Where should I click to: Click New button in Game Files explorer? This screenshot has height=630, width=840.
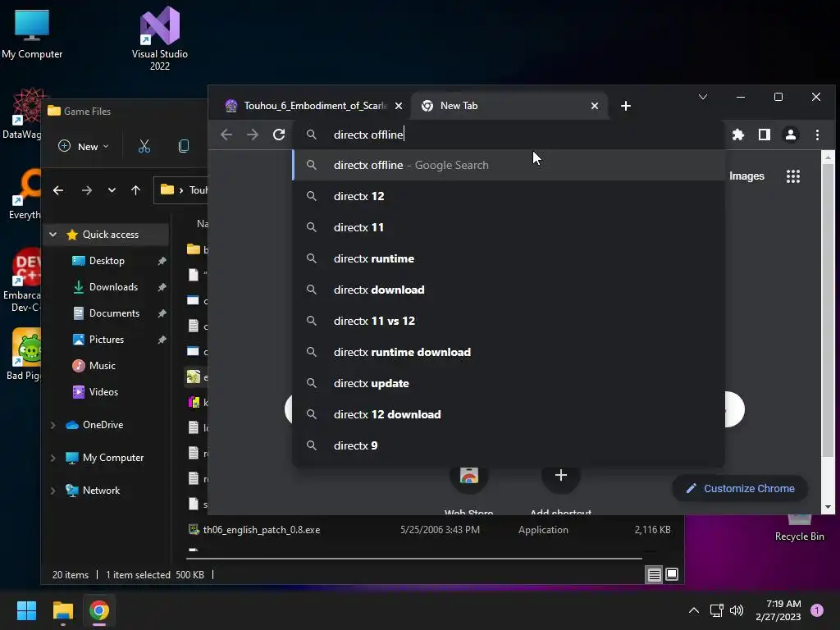click(x=83, y=146)
